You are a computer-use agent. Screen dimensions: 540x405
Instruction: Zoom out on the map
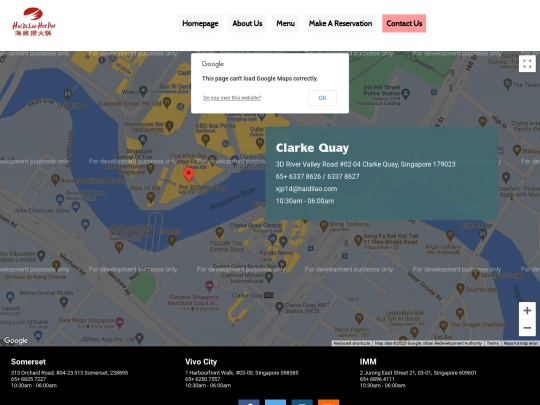[x=527, y=328]
